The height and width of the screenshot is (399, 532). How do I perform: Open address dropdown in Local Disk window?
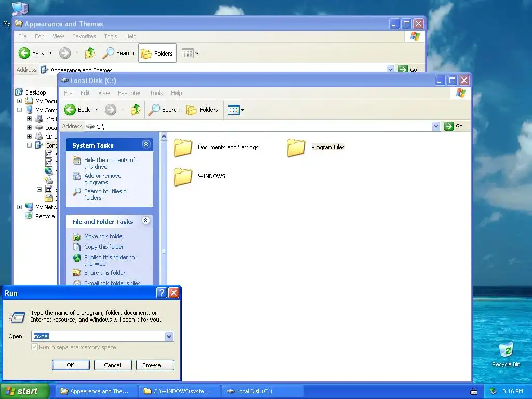(436, 126)
